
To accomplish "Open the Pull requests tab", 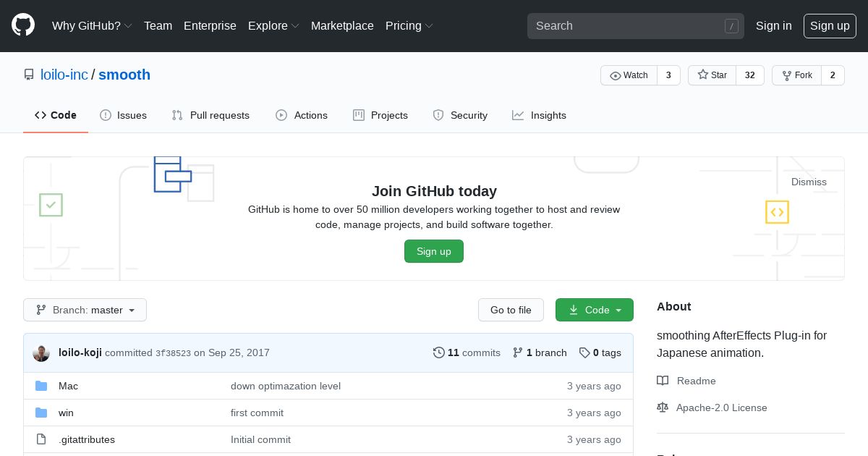I will click(x=210, y=115).
